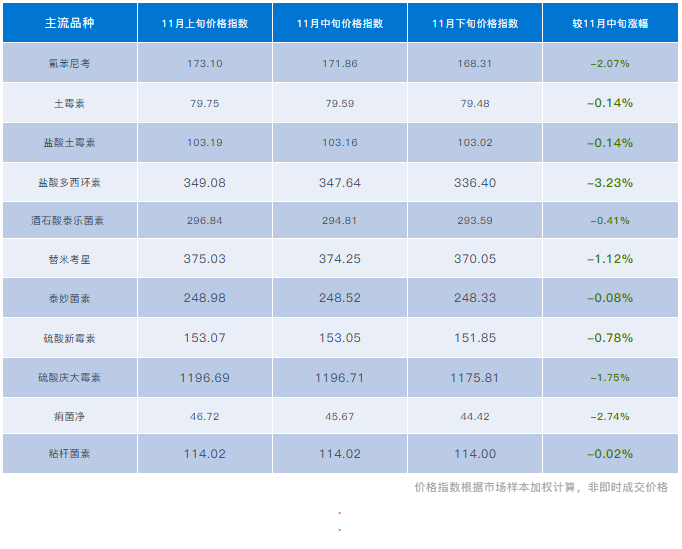
Task: Click the 11月中旬价格指数 column header
Action: click(x=339, y=23)
